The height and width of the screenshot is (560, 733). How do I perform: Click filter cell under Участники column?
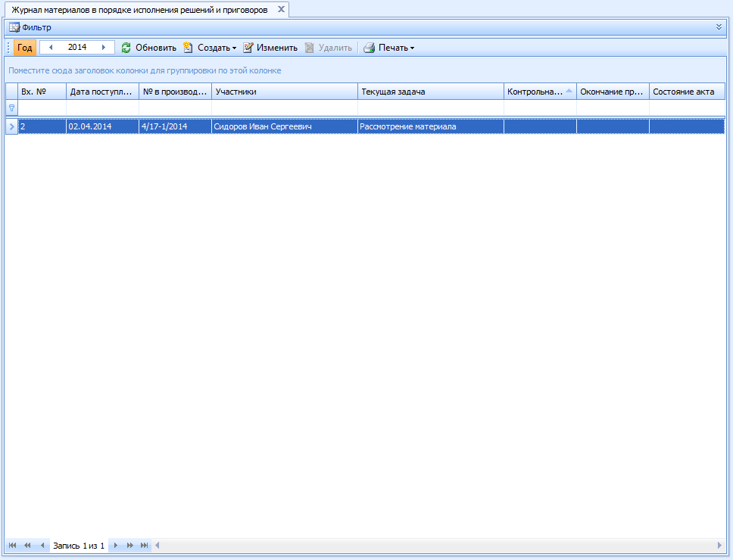tap(285, 108)
